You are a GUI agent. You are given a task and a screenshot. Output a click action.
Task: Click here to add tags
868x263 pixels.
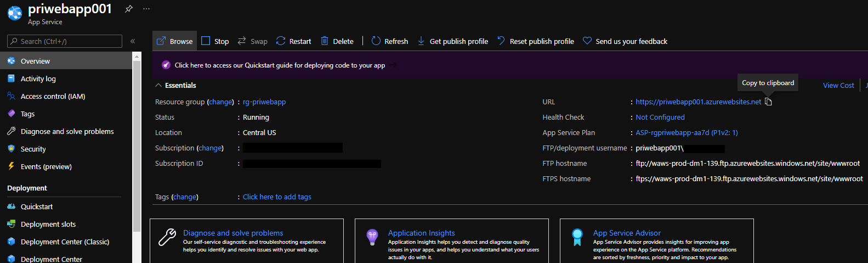[277, 197]
